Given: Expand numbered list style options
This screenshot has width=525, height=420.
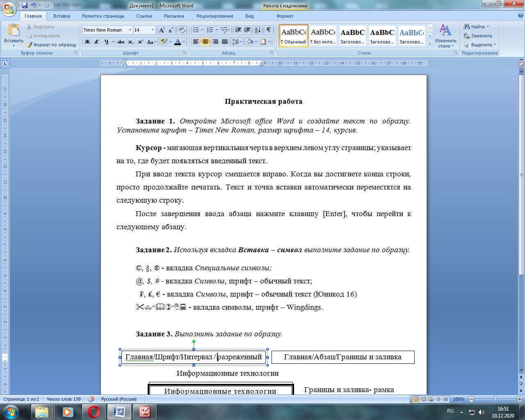Looking at the screenshot, I should point(217,30).
